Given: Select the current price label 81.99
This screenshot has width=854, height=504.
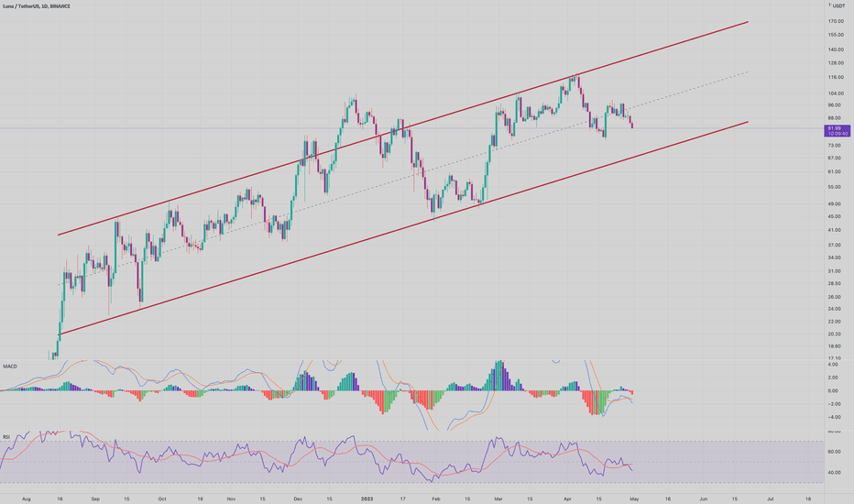Looking at the screenshot, I should point(838,130).
